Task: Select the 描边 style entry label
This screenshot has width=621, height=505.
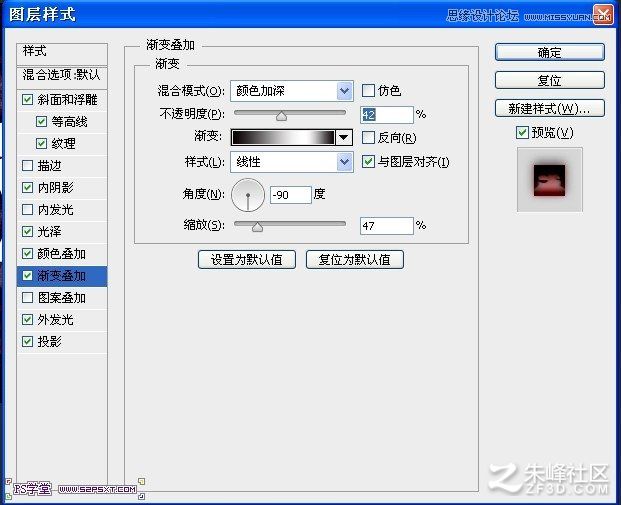Action: point(50,166)
